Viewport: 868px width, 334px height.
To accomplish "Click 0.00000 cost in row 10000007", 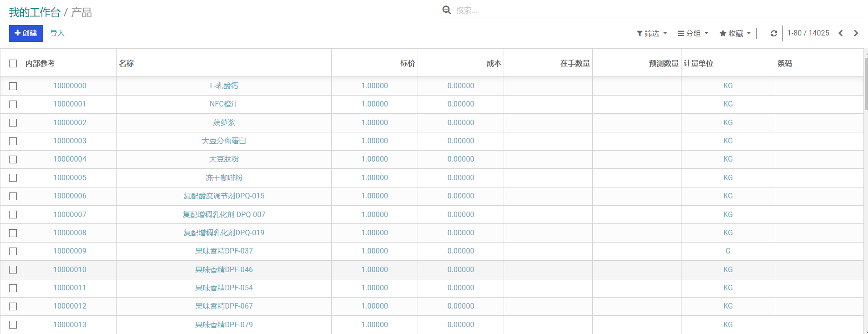I will click(x=460, y=214).
